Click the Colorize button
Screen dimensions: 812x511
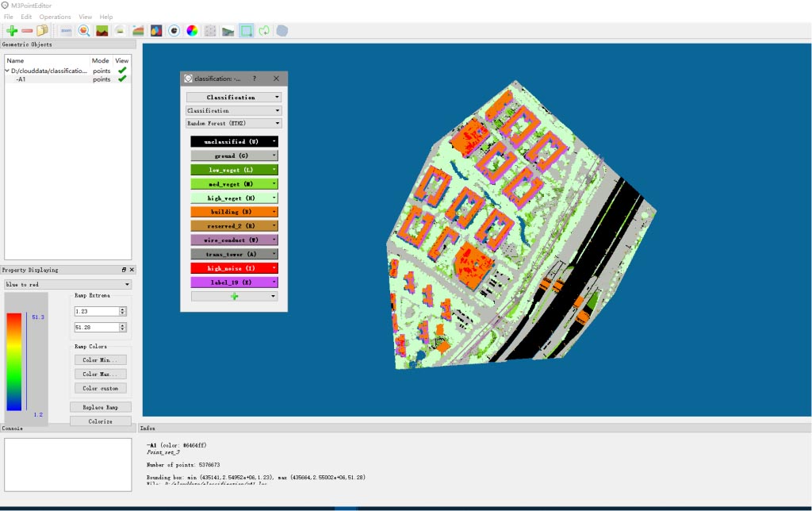(x=100, y=421)
